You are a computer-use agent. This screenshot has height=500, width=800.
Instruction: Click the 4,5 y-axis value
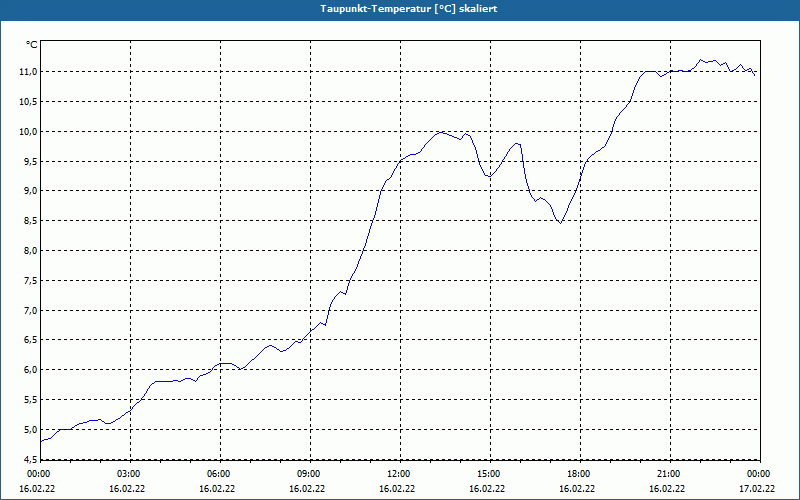coord(31,459)
